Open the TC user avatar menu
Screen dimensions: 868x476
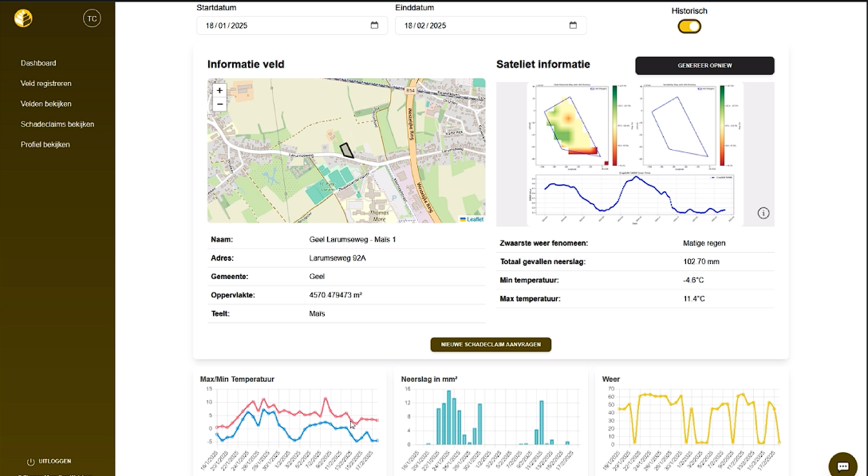pyautogui.click(x=92, y=18)
